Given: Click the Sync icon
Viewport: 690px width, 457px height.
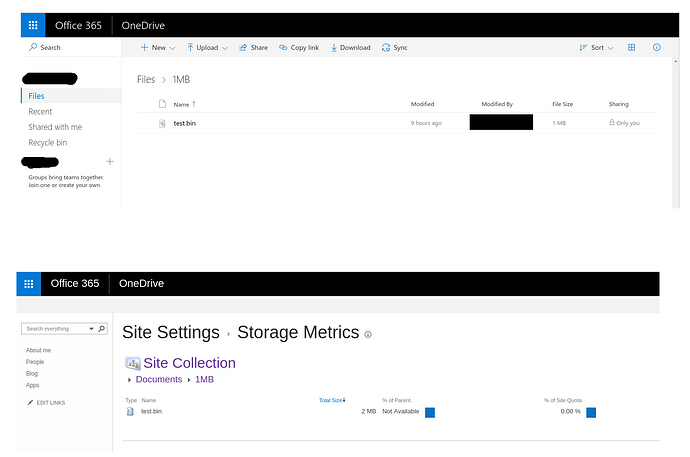Looking at the screenshot, I should click(x=386, y=48).
